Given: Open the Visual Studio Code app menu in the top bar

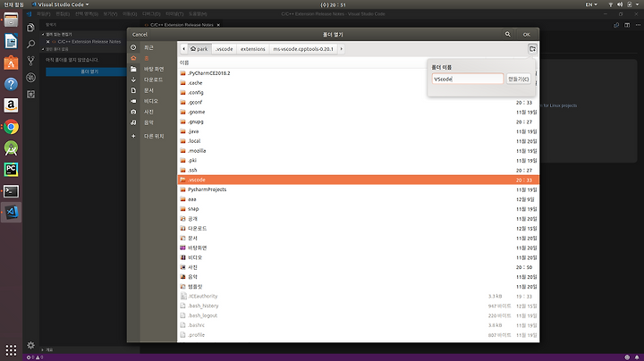Looking at the screenshot, I should [x=60, y=4].
